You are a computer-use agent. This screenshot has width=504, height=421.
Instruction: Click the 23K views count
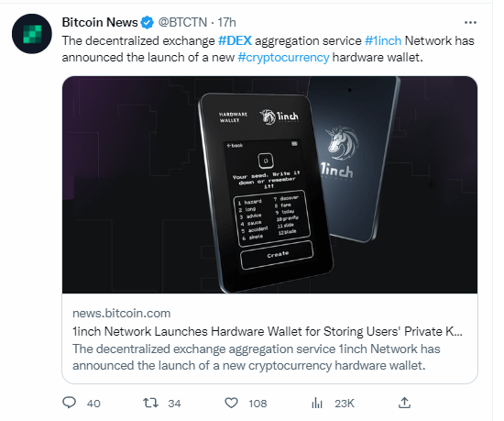(x=345, y=404)
